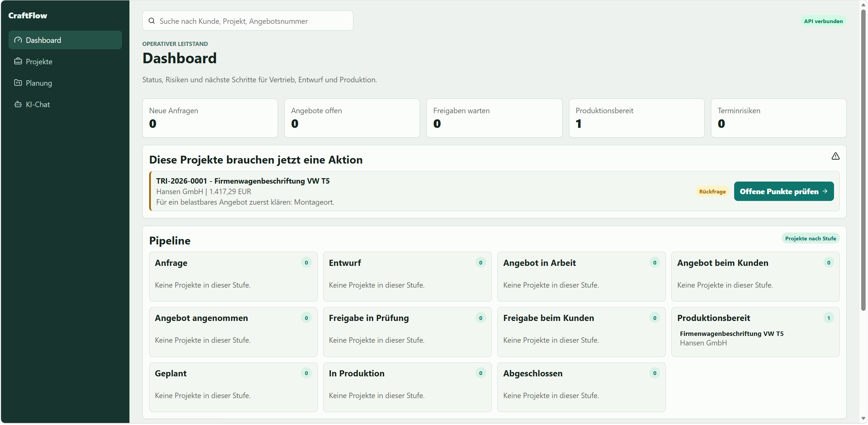Open the Produktionsbereit stat card
868x425 pixels.
click(x=637, y=118)
